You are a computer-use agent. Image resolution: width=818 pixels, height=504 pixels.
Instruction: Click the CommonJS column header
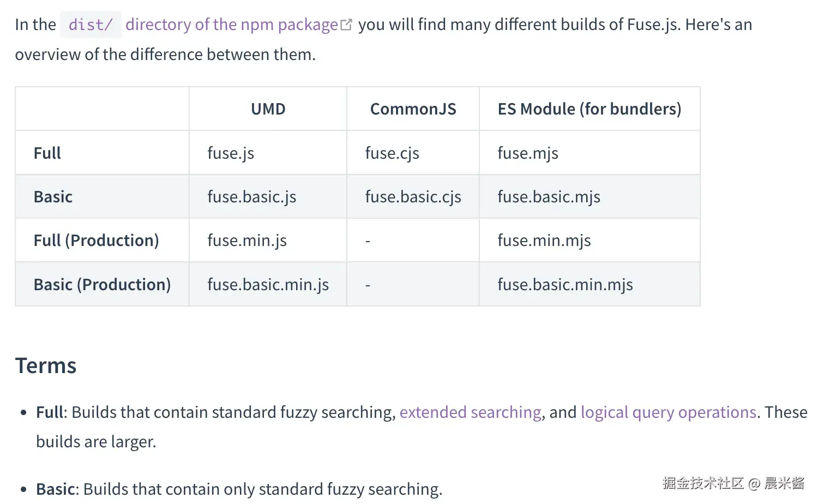coord(413,109)
